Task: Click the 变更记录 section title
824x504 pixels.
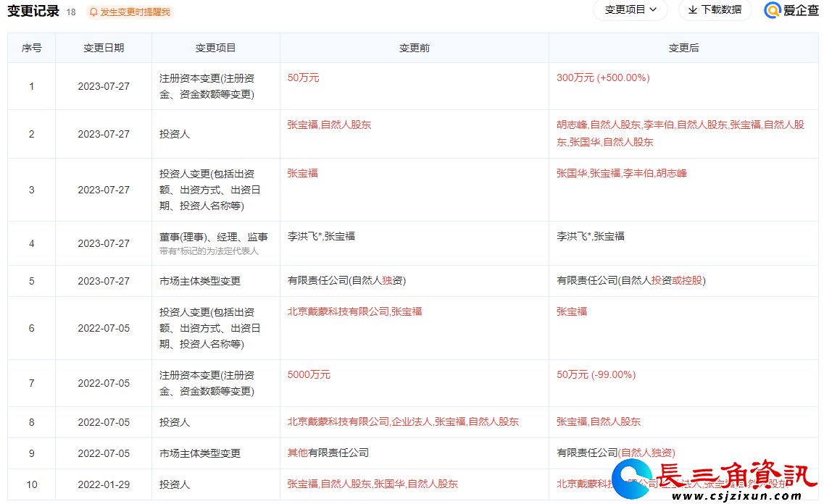Action: tap(33, 12)
